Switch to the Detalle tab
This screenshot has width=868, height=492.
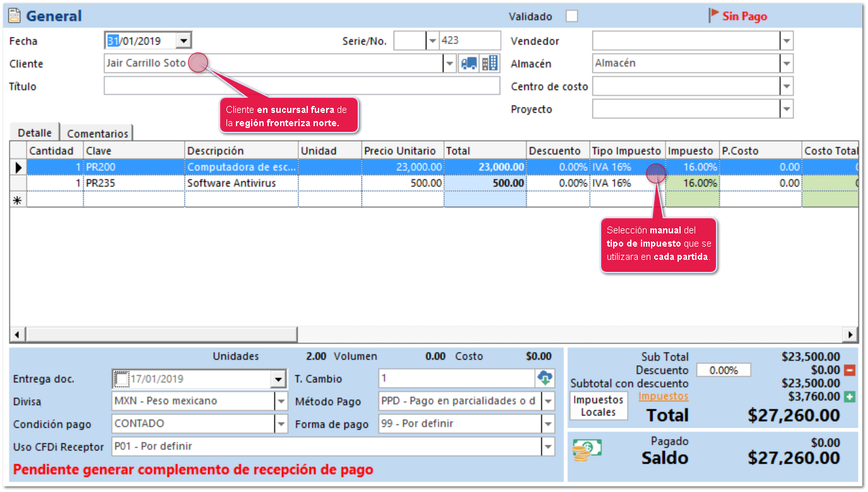pos(35,132)
